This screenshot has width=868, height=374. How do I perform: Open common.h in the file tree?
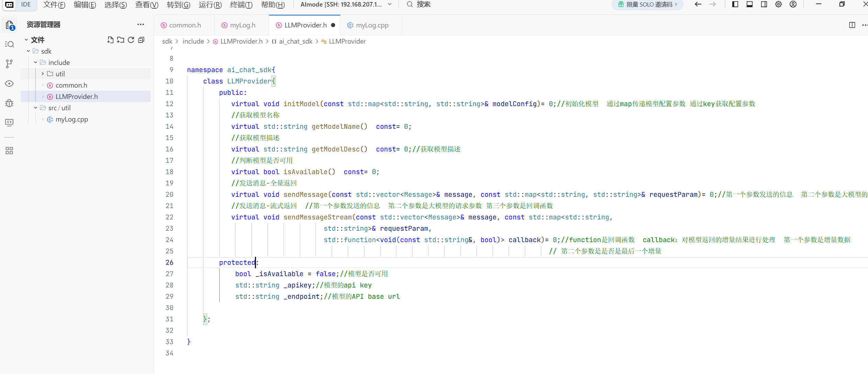(71, 85)
